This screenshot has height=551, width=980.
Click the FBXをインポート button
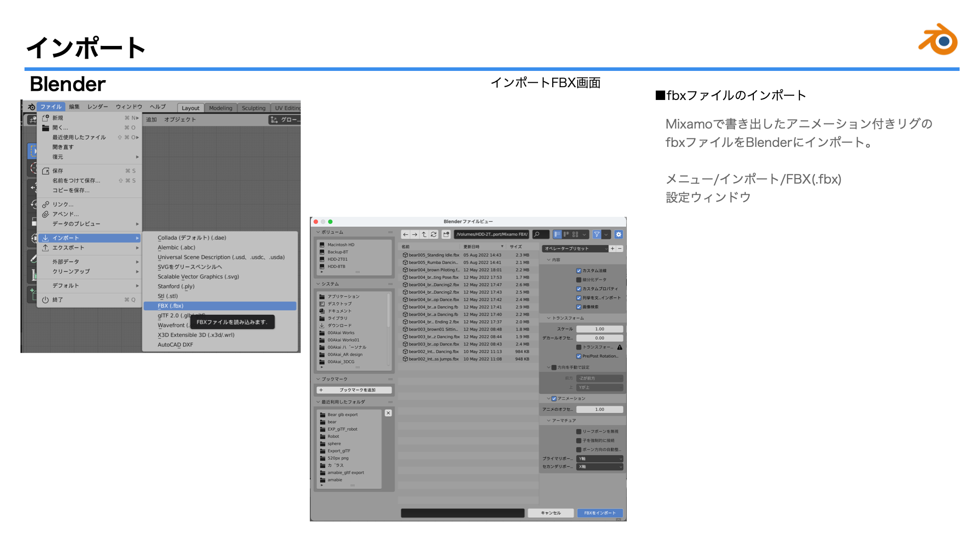point(600,513)
